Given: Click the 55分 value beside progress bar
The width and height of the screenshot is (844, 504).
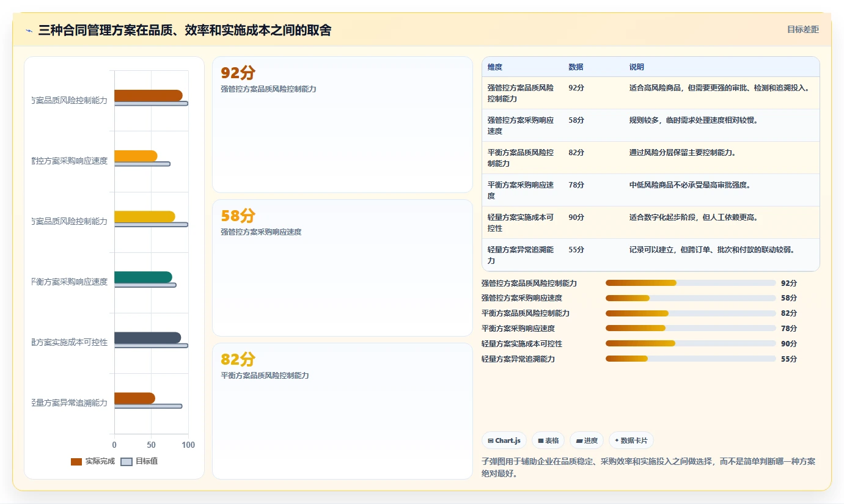Looking at the screenshot, I should [x=789, y=359].
